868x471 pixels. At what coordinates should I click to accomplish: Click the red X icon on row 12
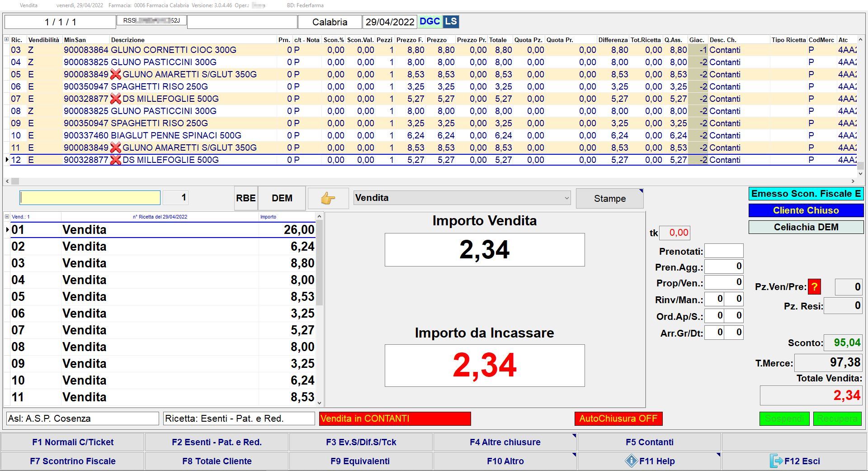pos(116,160)
